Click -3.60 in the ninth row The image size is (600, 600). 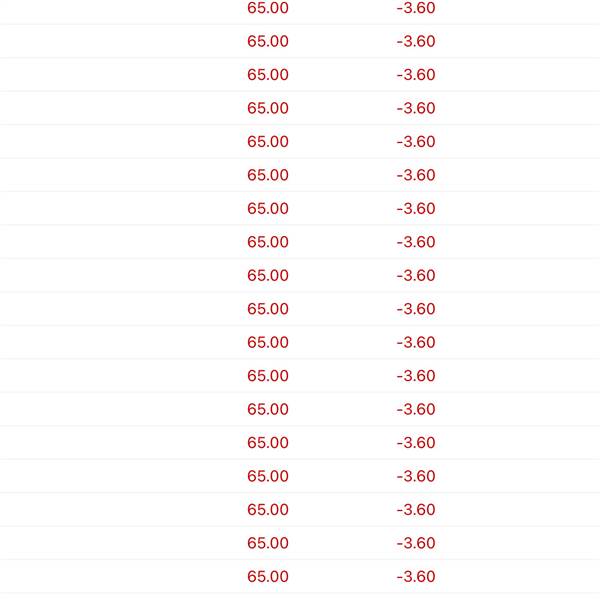416,276
